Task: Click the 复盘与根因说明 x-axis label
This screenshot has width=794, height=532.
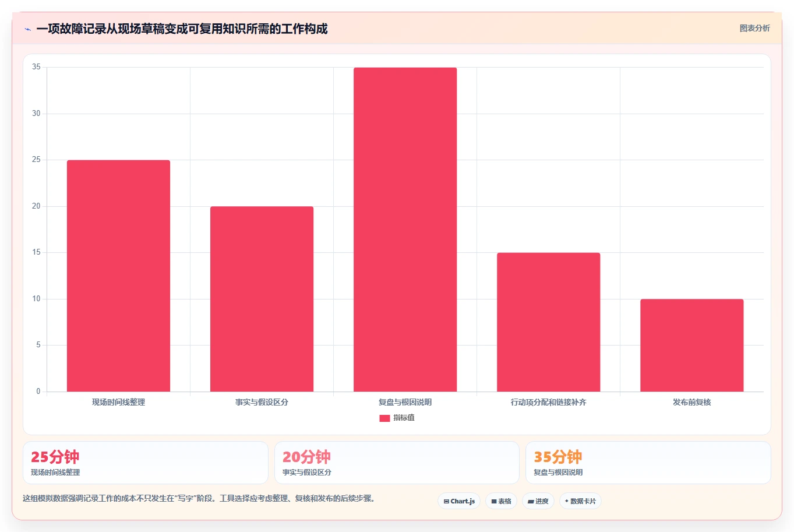Action: (x=405, y=402)
